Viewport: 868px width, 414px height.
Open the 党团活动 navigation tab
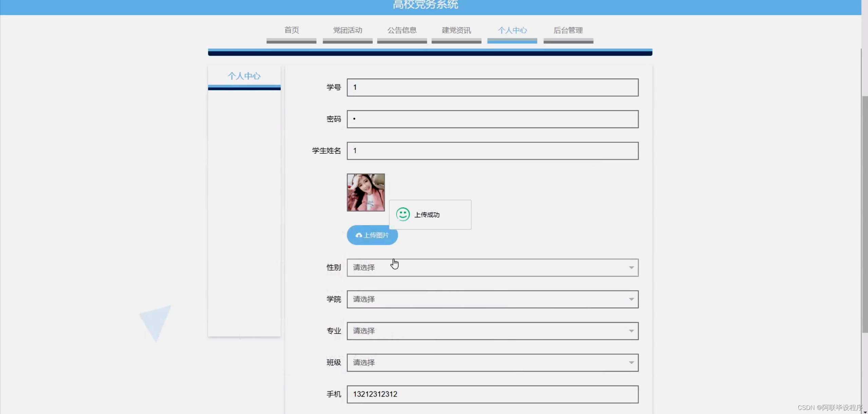[347, 30]
